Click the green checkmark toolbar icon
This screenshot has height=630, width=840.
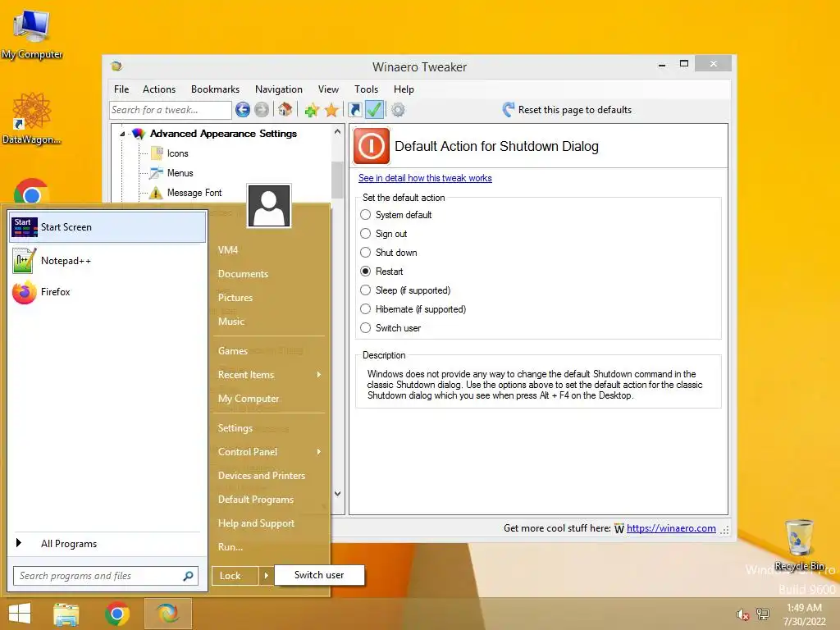point(374,109)
